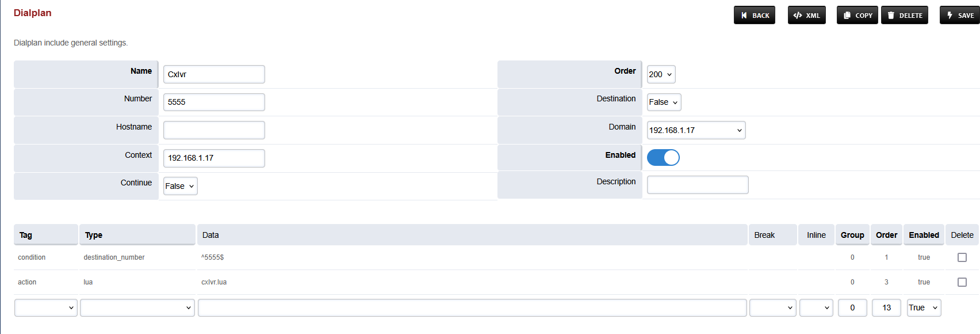Expand the new row Type dropdown

click(x=137, y=308)
